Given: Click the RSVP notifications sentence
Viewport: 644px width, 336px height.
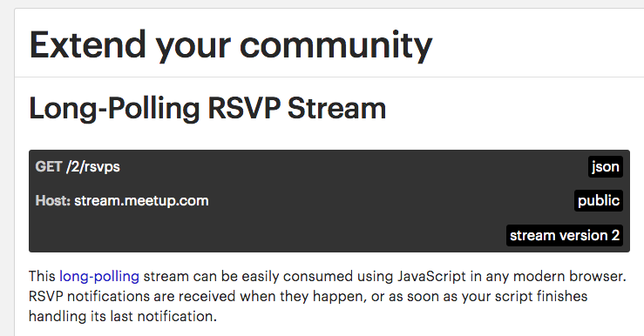Looking at the screenshot, I should (308, 296).
